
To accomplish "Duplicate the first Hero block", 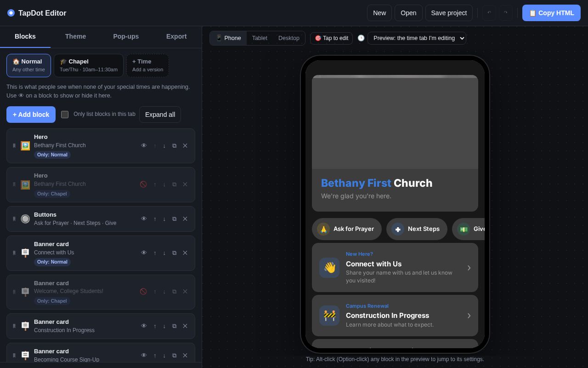I will point(174,146).
